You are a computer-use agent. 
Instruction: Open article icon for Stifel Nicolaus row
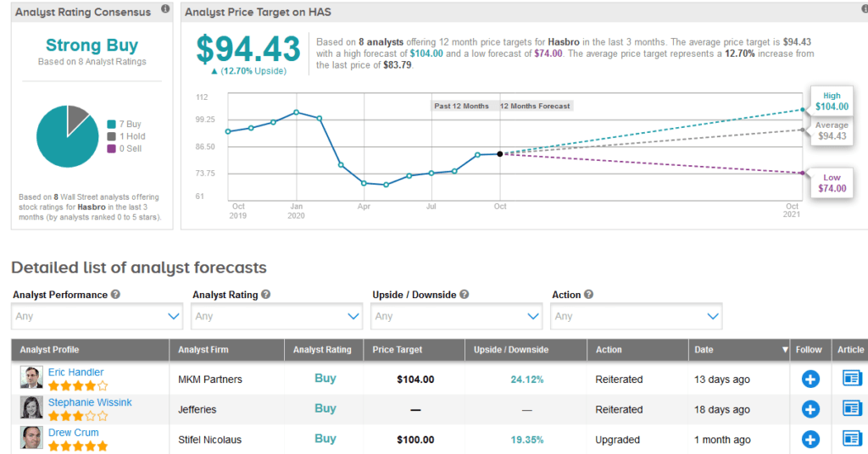pos(851,439)
